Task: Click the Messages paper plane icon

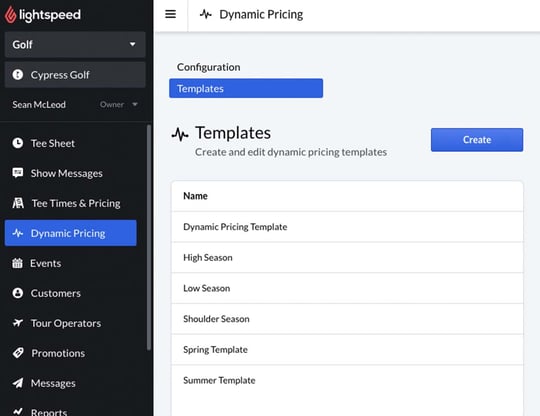Action: coord(18,383)
